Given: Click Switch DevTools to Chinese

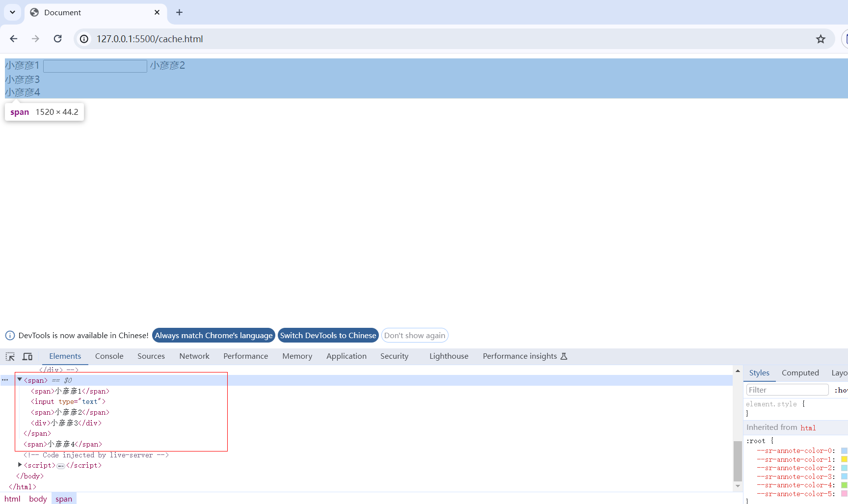Looking at the screenshot, I should coord(328,336).
